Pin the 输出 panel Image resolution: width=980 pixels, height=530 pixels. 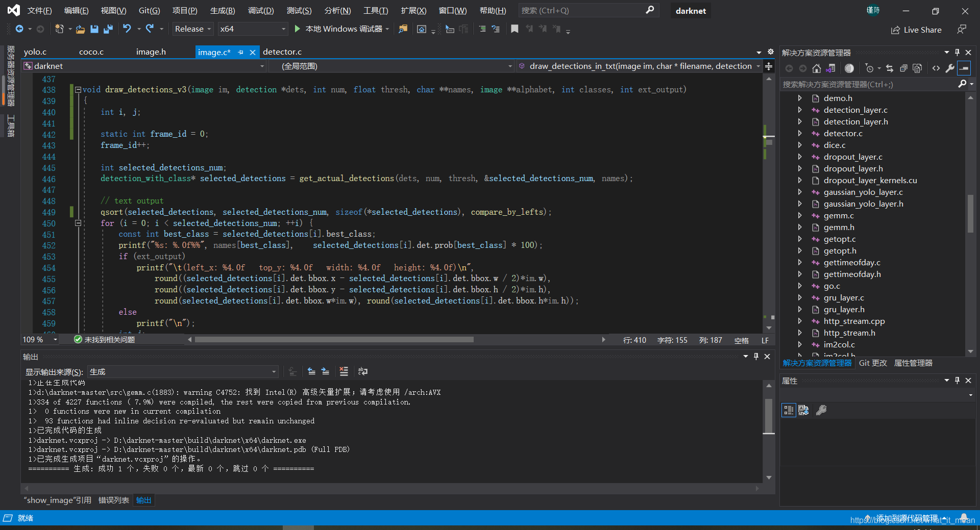pyautogui.click(x=756, y=357)
